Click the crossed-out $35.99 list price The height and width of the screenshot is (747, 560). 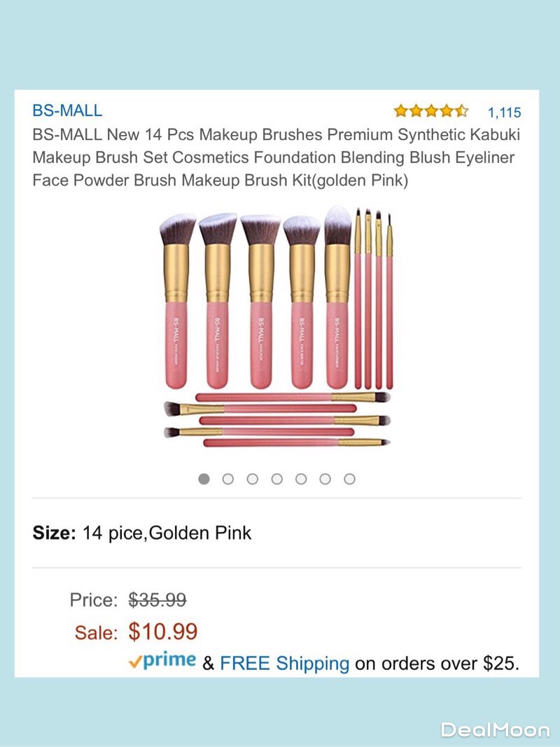[x=157, y=600]
